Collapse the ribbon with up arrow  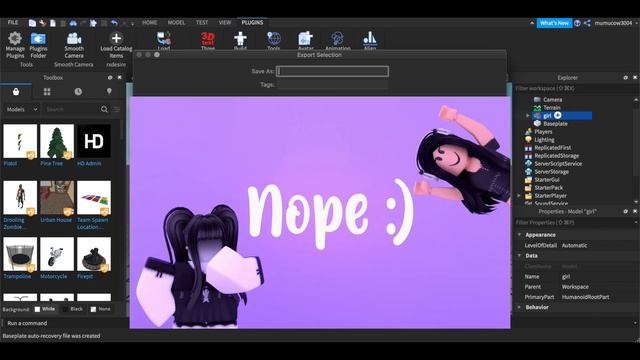[531, 23]
